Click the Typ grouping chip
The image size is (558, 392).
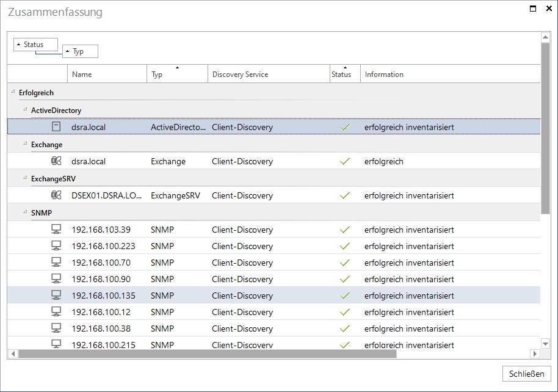pos(80,51)
